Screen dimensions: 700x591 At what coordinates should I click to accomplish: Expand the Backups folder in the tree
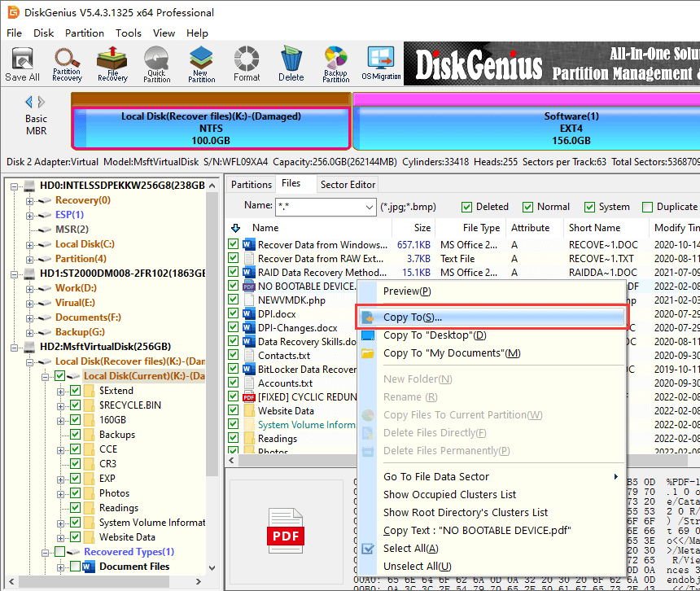[x=62, y=435]
